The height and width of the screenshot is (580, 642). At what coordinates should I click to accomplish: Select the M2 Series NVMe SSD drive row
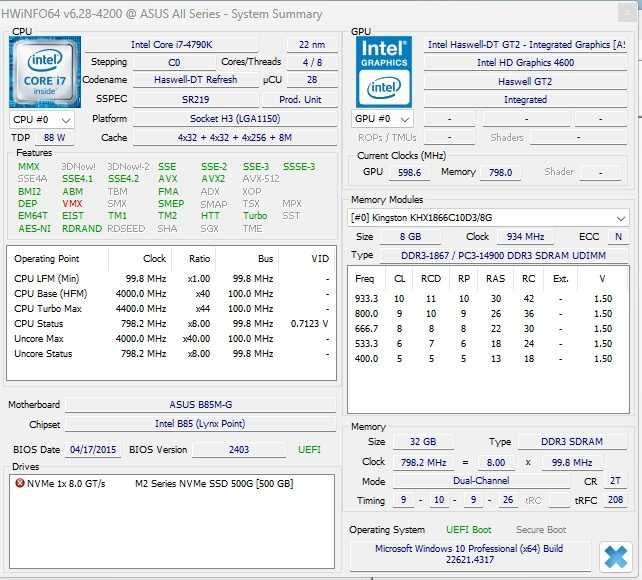coord(172,484)
